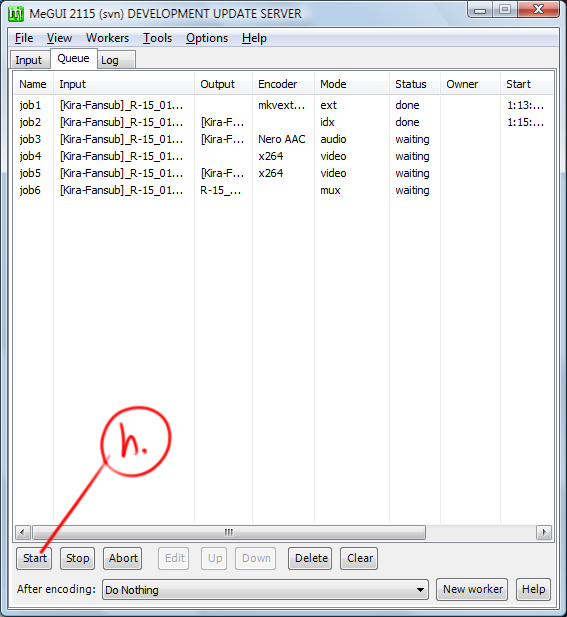Click the mkvext... encoder cell

(x=282, y=105)
